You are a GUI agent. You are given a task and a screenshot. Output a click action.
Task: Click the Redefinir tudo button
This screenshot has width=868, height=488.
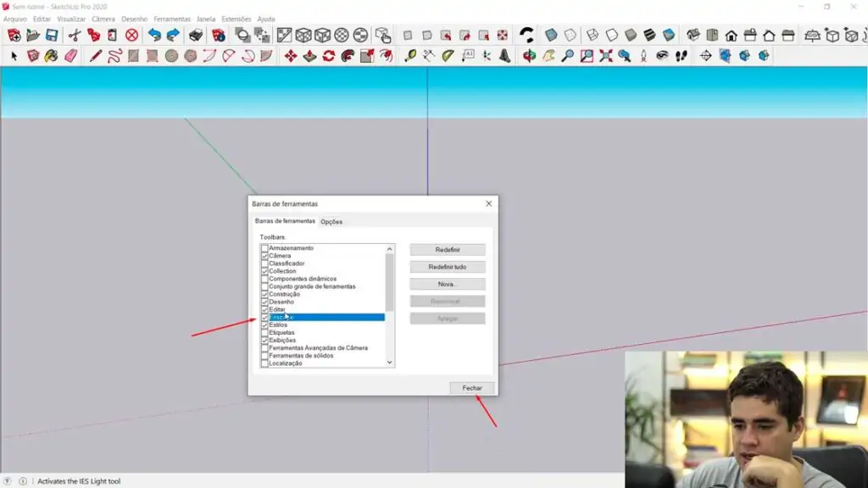pos(447,266)
